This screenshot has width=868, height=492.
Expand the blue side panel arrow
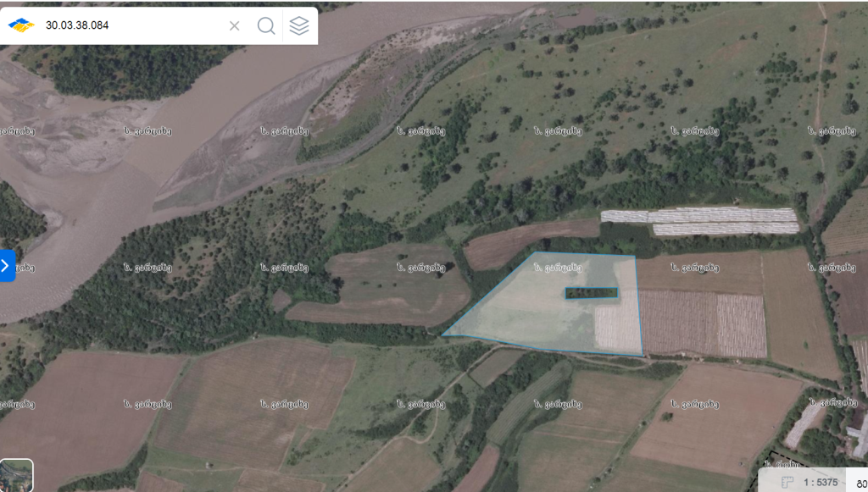7,266
